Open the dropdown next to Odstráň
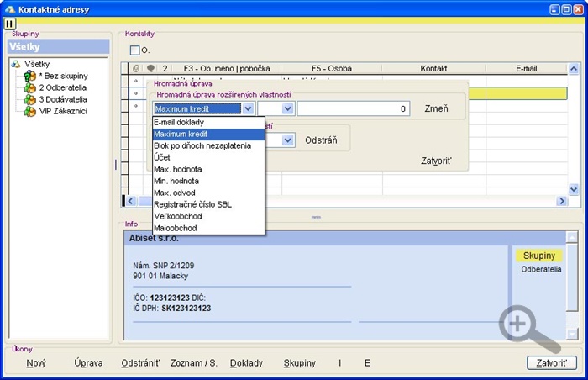 pyautogui.click(x=287, y=140)
